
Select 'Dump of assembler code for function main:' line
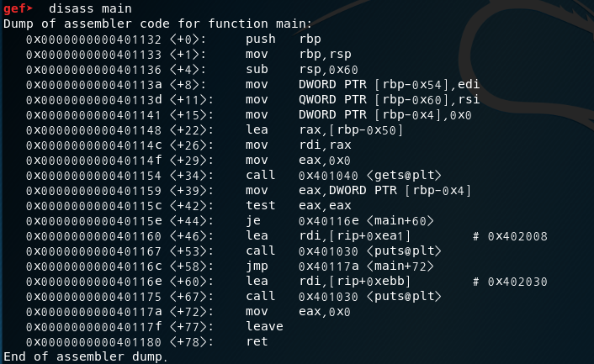click(157, 24)
